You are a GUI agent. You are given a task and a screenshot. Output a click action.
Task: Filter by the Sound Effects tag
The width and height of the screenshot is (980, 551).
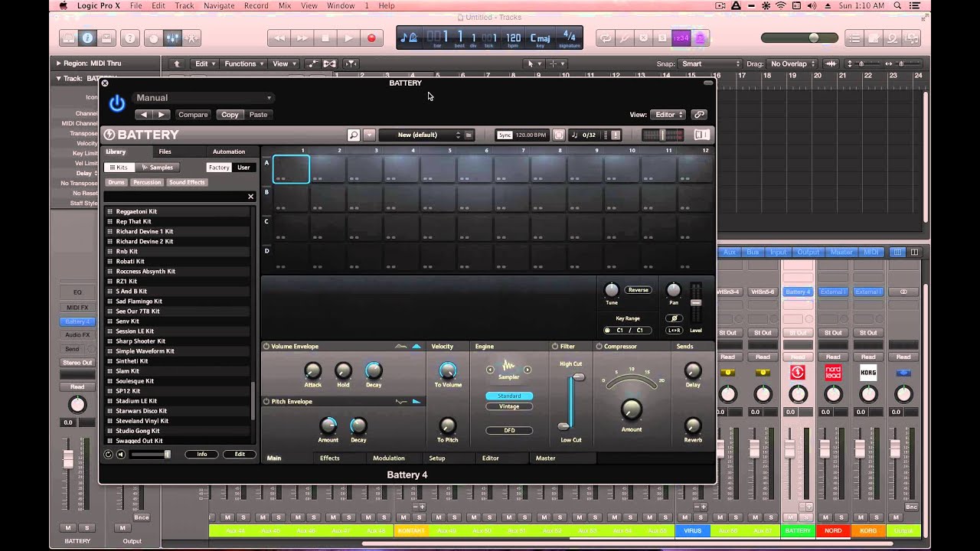tap(187, 182)
